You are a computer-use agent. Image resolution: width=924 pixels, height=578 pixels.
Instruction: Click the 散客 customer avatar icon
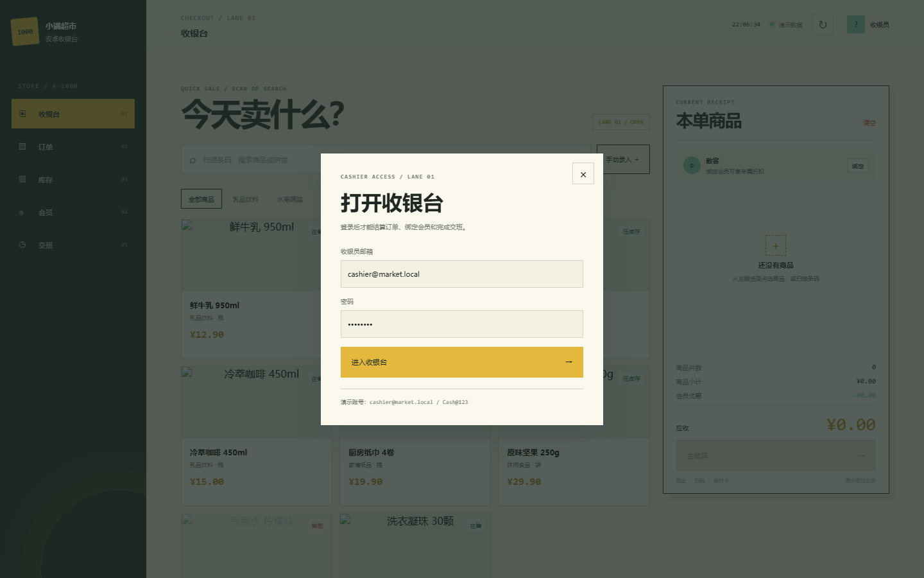692,166
